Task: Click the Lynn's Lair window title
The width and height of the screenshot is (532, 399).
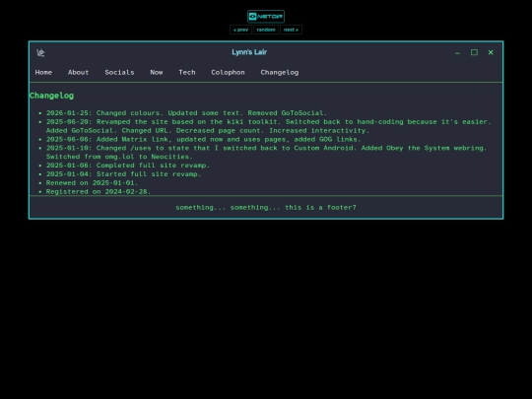Action: click(x=249, y=52)
